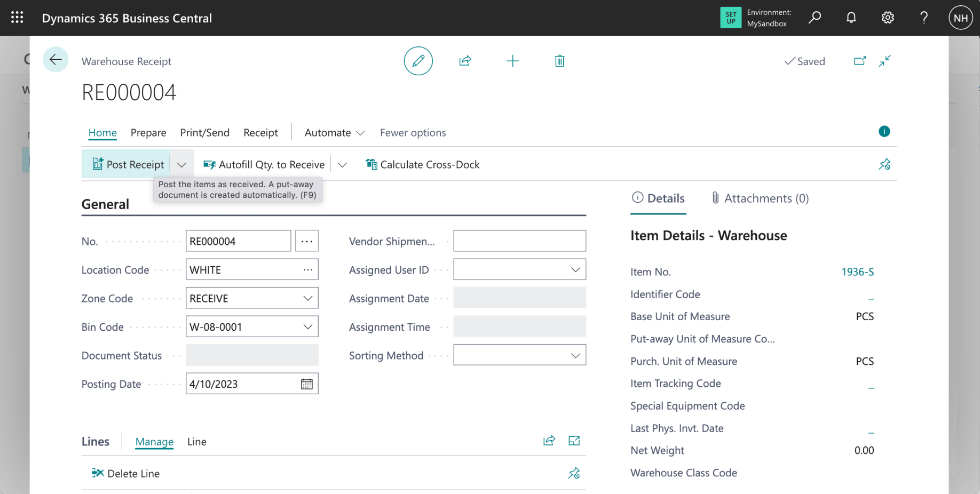This screenshot has height=494, width=980.
Task: Click the Post Receipt button
Action: pyautogui.click(x=128, y=164)
